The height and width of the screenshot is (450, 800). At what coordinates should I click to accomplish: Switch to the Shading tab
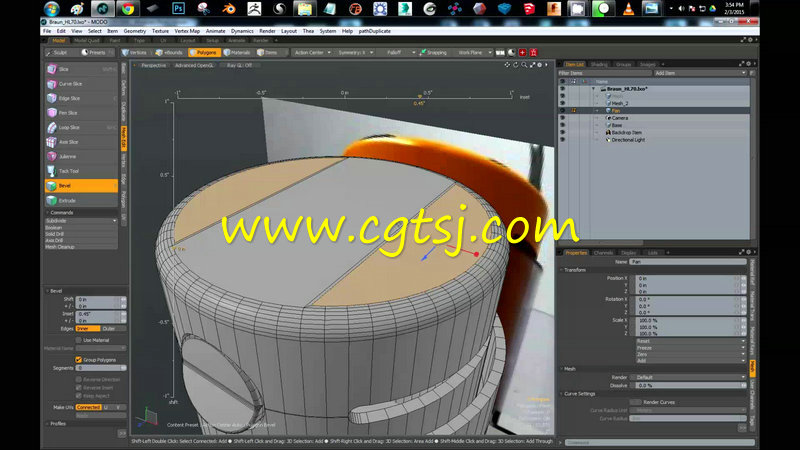coord(599,64)
